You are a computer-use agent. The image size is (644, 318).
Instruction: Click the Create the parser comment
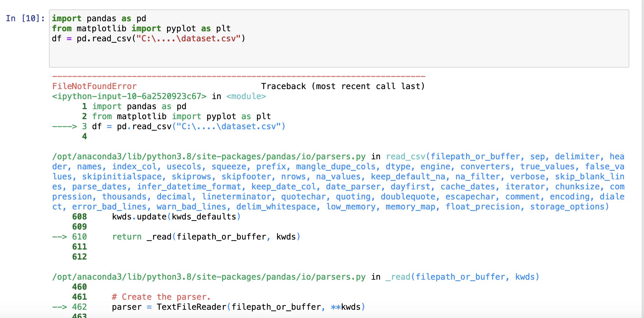point(161,296)
